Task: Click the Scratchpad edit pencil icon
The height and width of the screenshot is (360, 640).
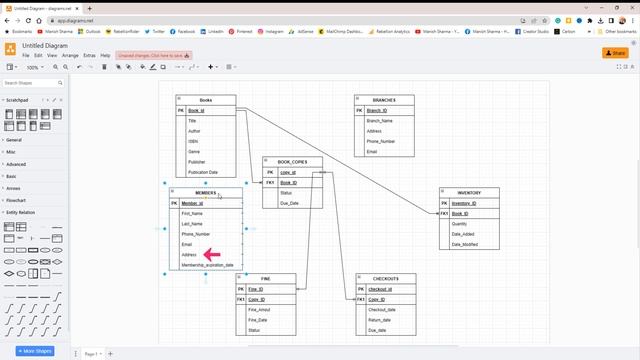Action: pyautogui.click(x=54, y=100)
